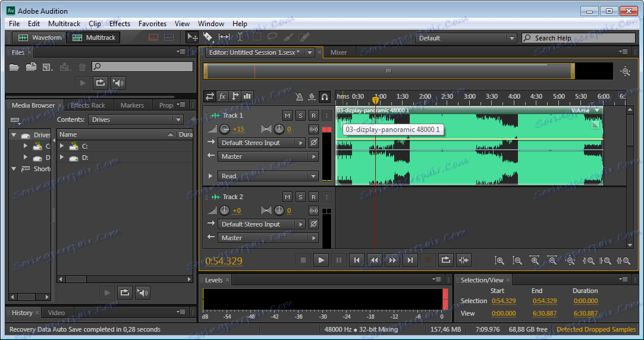Click Track 1 volume knob
Screen dimensions: 644x340
pyautogui.click(x=224, y=129)
